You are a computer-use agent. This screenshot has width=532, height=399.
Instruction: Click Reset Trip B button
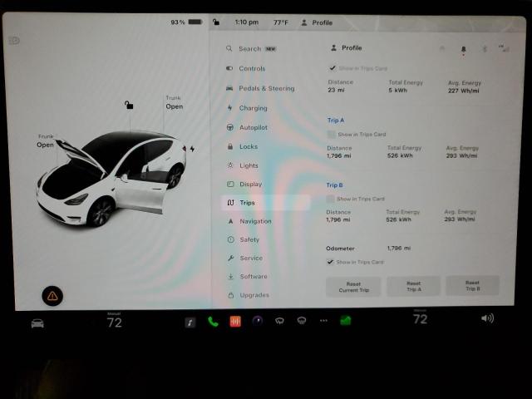pyautogui.click(x=472, y=285)
